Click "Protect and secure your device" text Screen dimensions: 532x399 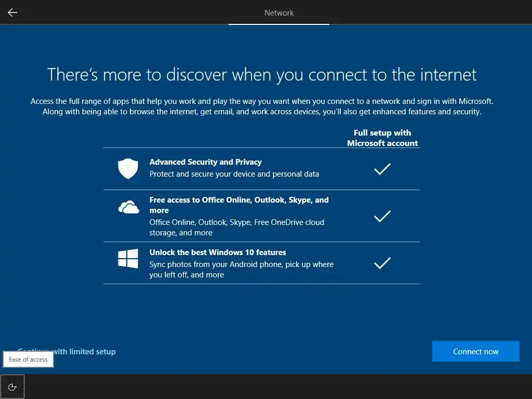(x=234, y=174)
